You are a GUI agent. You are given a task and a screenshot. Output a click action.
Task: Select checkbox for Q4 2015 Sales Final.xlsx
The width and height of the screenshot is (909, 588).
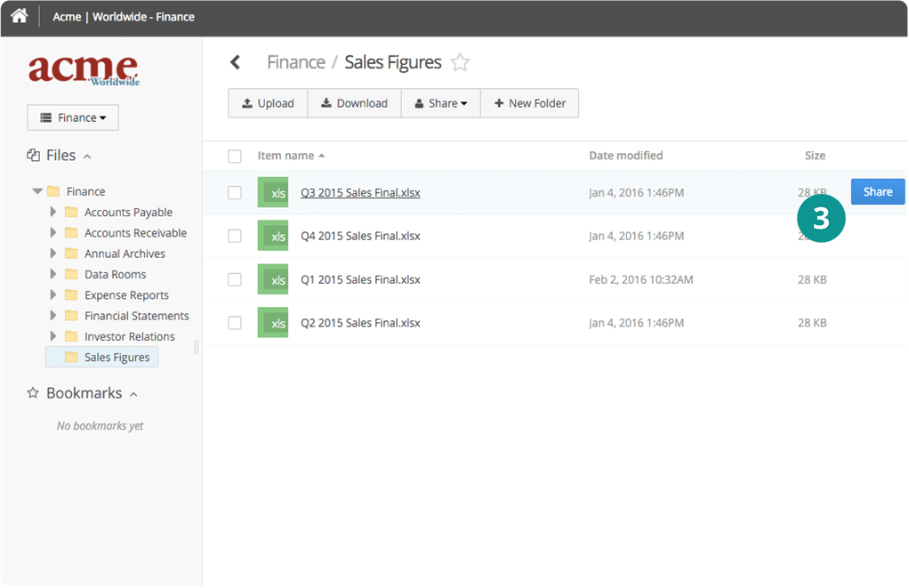[235, 237]
